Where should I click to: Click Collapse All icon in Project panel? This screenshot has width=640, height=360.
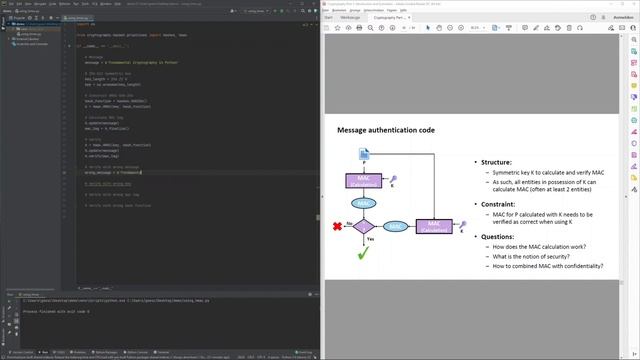[42, 18]
